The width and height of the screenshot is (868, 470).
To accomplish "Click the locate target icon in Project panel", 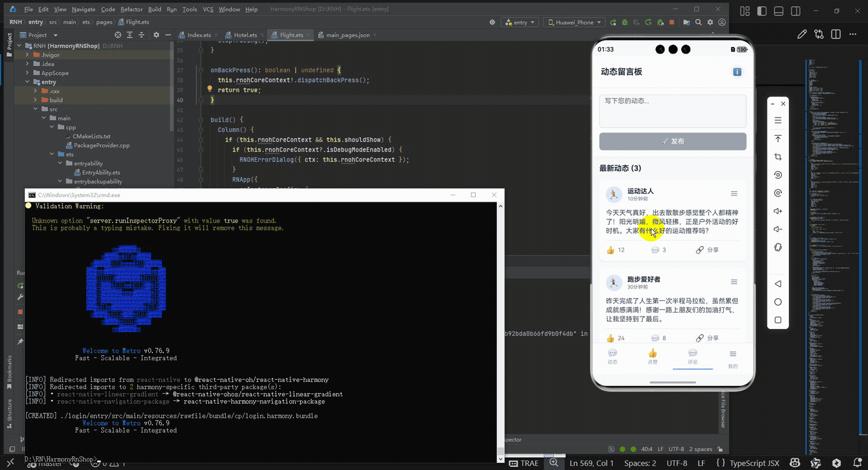I will 118,35.
